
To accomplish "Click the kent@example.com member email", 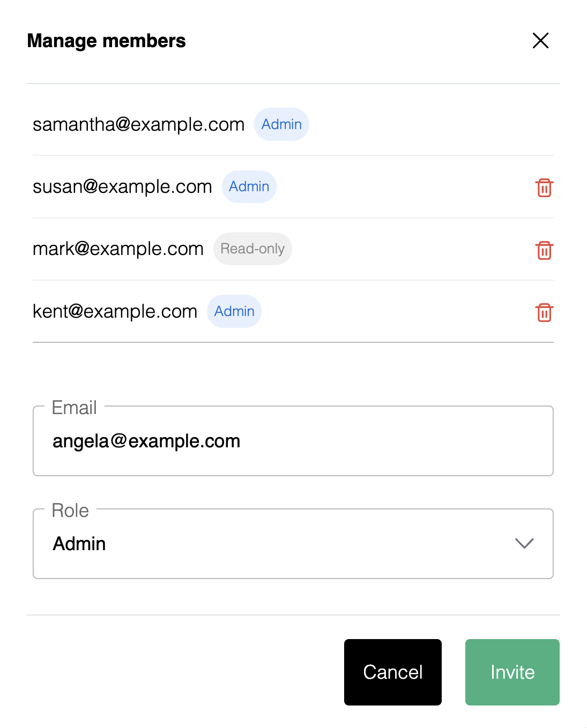I will click(115, 311).
